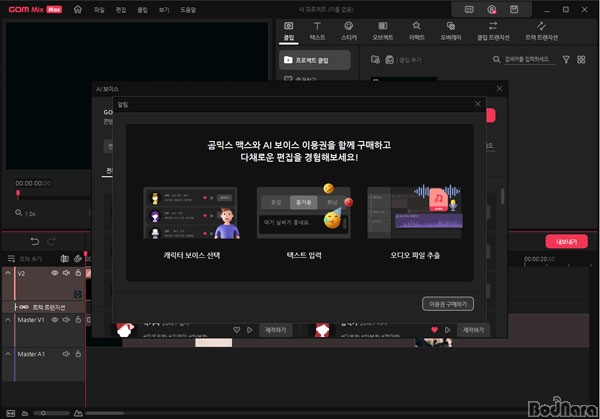This screenshot has height=419, width=600.
Task: Close the AI 보이스 window
Action: click(499, 88)
